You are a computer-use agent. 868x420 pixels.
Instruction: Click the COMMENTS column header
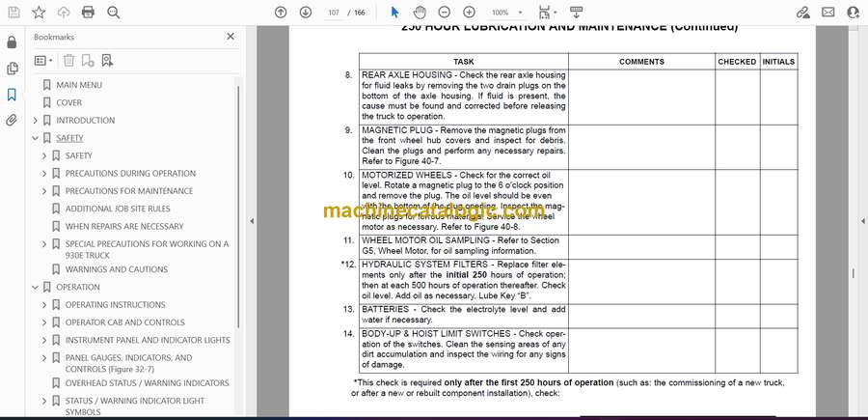click(x=641, y=62)
